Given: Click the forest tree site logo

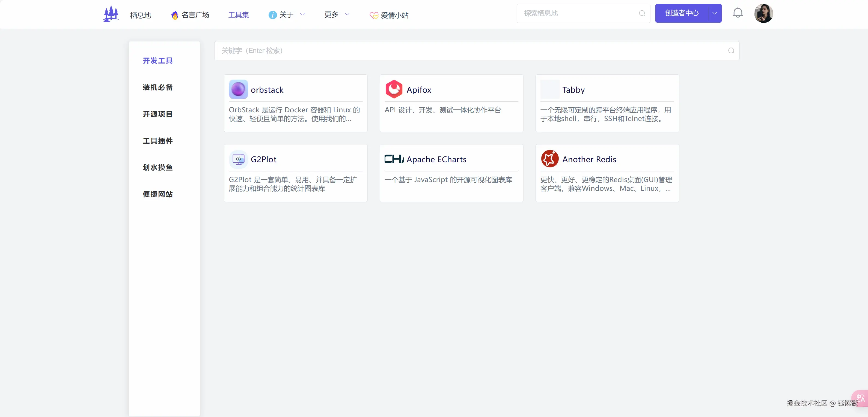Looking at the screenshot, I should click(x=111, y=14).
